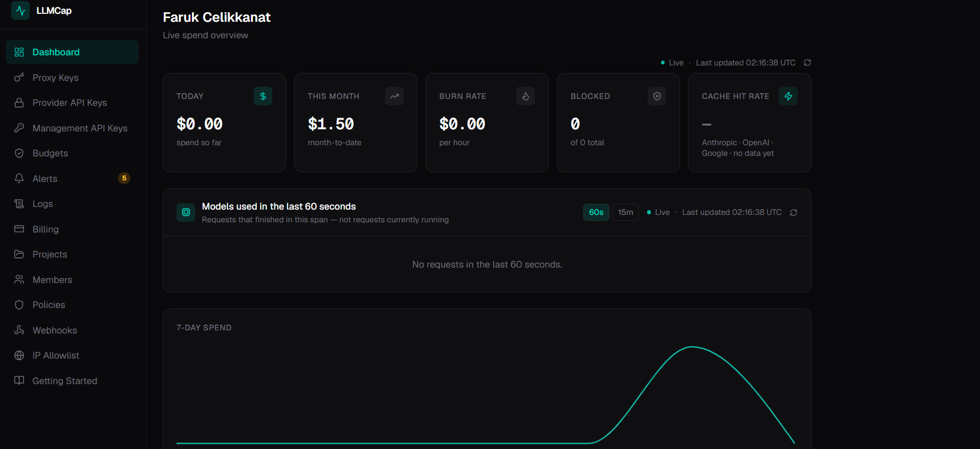Viewport: 980px width, 449px height.
Task: Click the Alerts count badge showing 5
Action: [124, 178]
